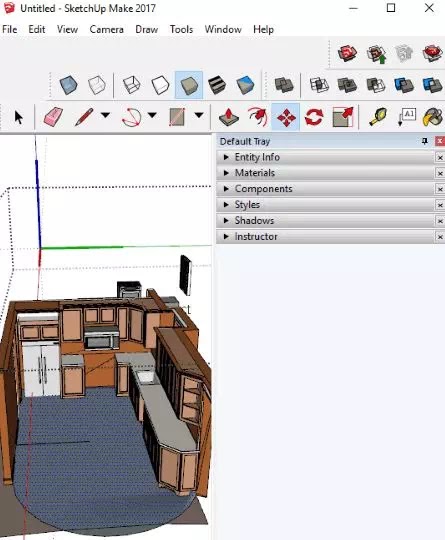Viewport: 445px width, 540px height.
Task: Click the microwave in kitchen model
Action: tap(102, 339)
